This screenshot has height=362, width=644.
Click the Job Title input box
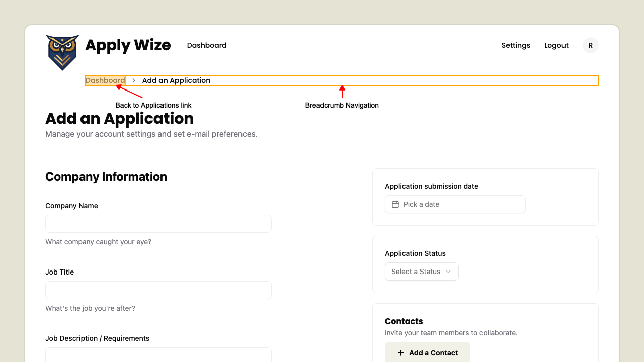pyautogui.click(x=158, y=290)
